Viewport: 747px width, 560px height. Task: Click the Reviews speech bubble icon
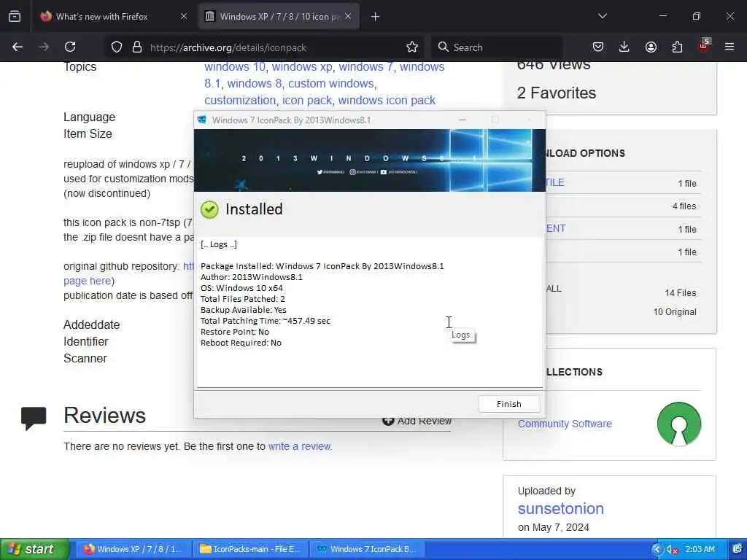pyautogui.click(x=34, y=419)
